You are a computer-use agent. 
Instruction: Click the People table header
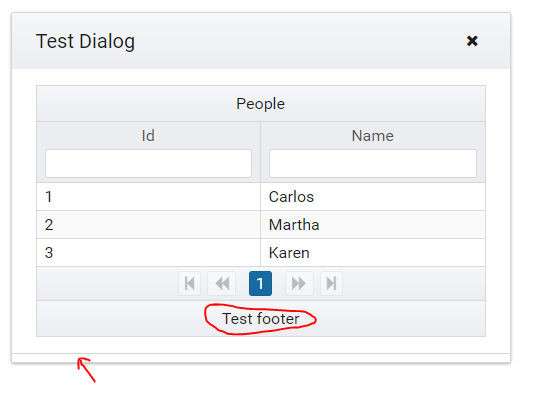click(261, 103)
